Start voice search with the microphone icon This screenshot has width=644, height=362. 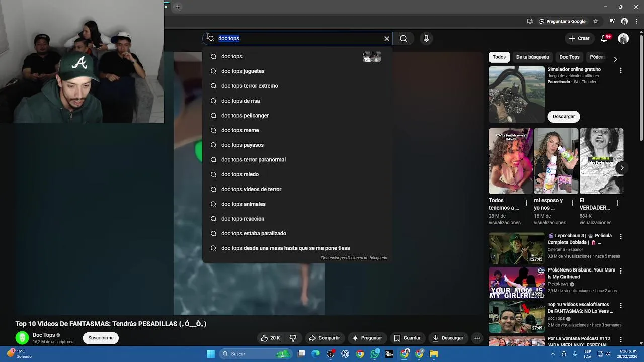point(426,38)
